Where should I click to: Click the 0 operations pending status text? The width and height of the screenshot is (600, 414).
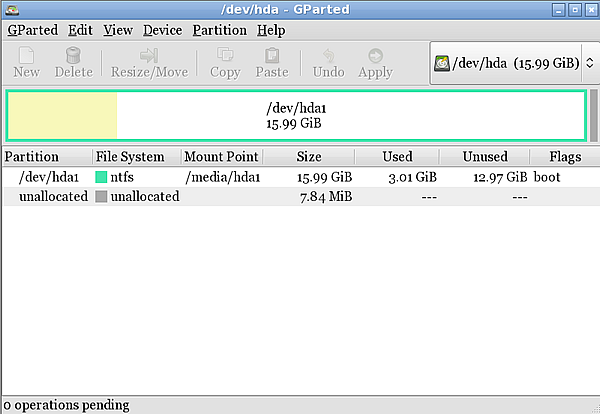pyautogui.click(x=66, y=405)
